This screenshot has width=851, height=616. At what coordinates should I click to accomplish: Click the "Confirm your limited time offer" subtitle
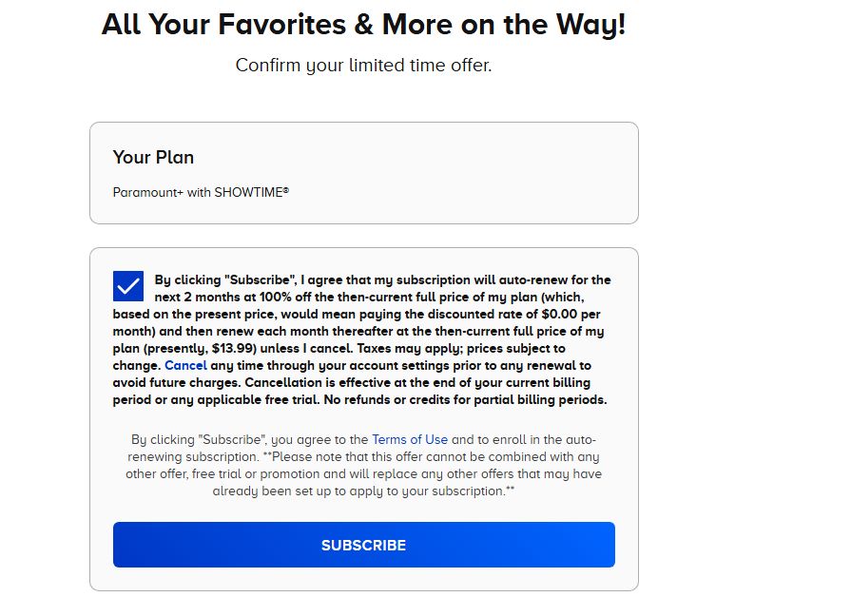(x=363, y=66)
